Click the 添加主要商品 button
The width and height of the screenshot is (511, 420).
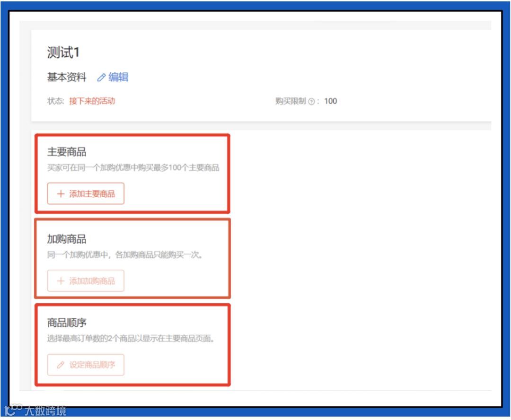[86, 193]
